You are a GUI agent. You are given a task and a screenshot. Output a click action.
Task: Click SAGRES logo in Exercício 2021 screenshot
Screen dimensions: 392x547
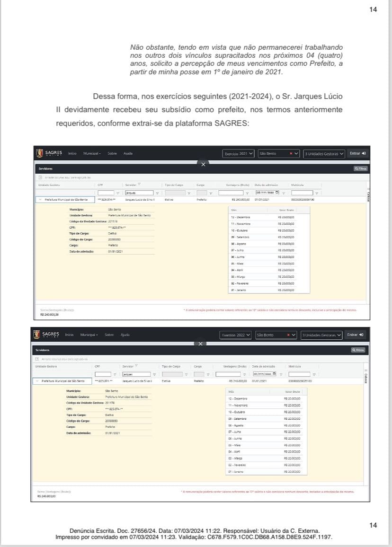coord(49,153)
